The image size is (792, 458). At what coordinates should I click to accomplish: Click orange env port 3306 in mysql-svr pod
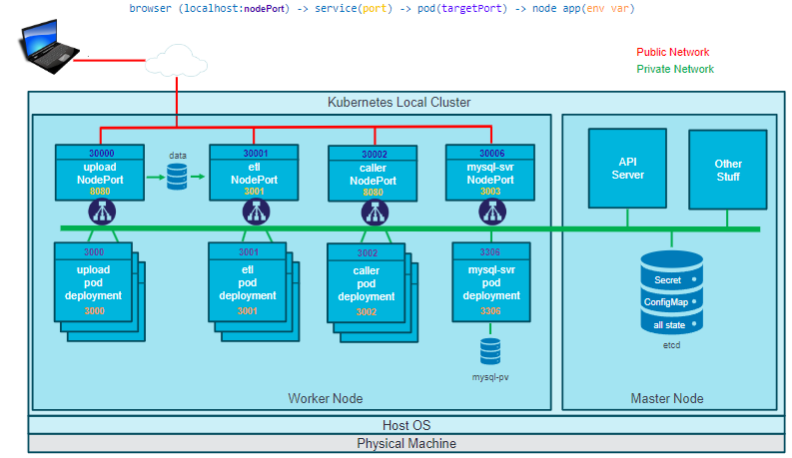490,311
